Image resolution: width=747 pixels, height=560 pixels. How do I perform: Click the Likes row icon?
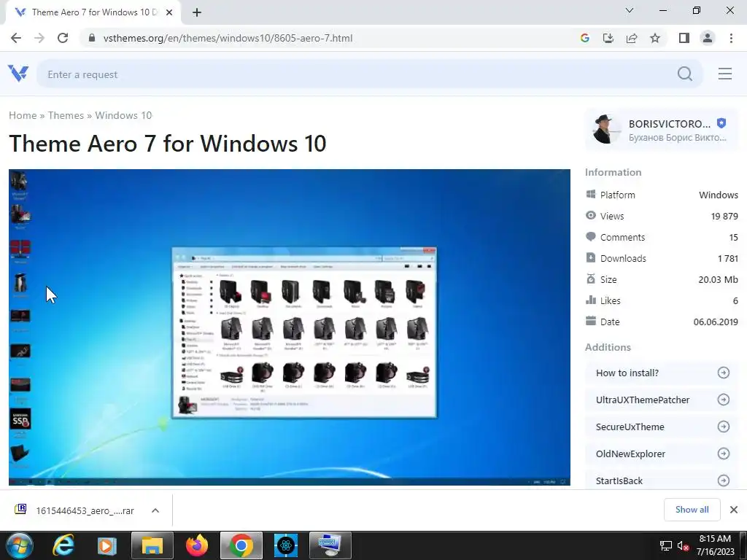tap(591, 300)
